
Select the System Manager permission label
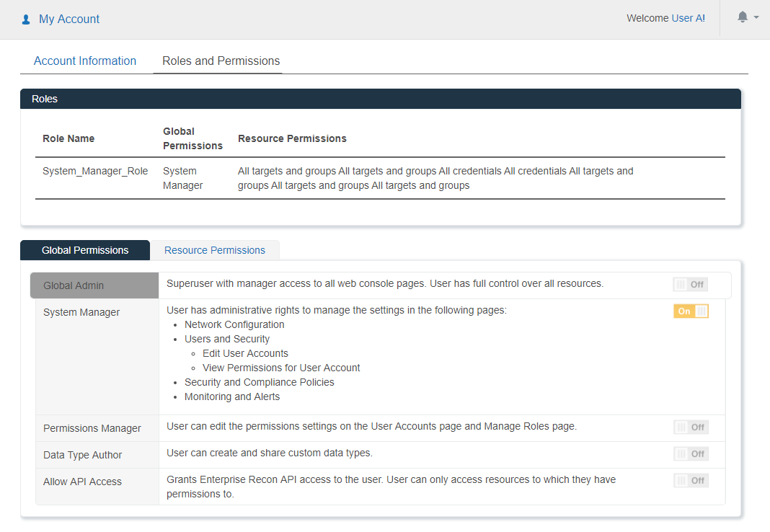coord(81,312)
